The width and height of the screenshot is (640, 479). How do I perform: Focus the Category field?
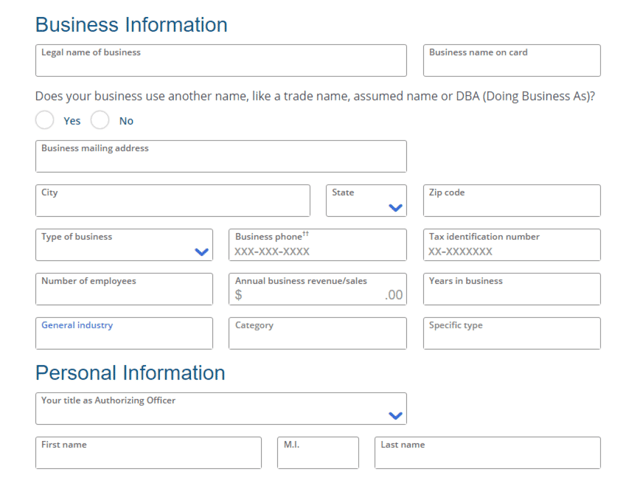click(x=318, y=333)
